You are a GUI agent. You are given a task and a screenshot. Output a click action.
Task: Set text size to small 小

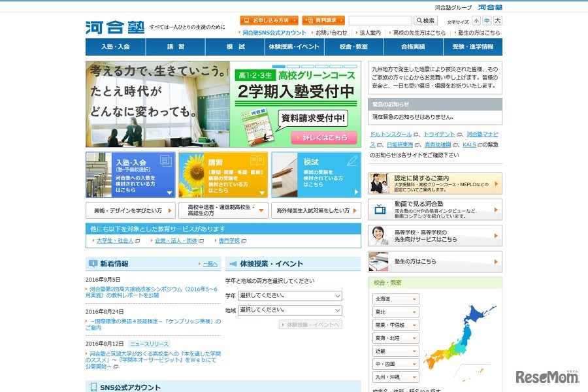click(x=476, y=21)
